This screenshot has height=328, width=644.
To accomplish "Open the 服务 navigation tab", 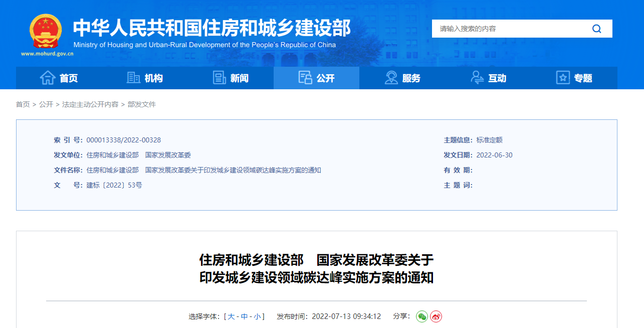I will pos(402,78).
